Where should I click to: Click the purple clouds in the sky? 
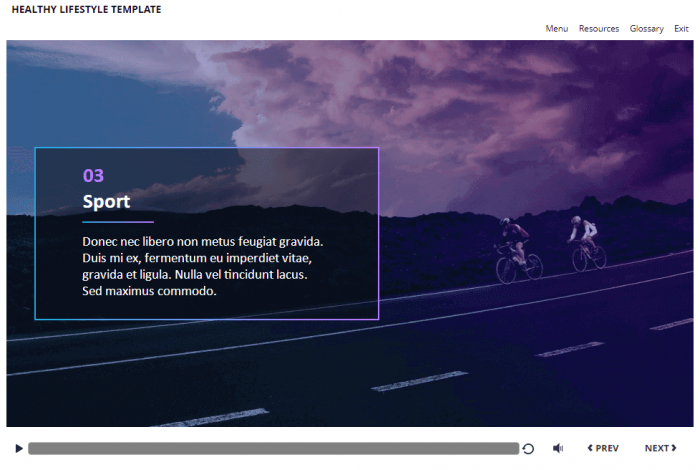(450, 90)
